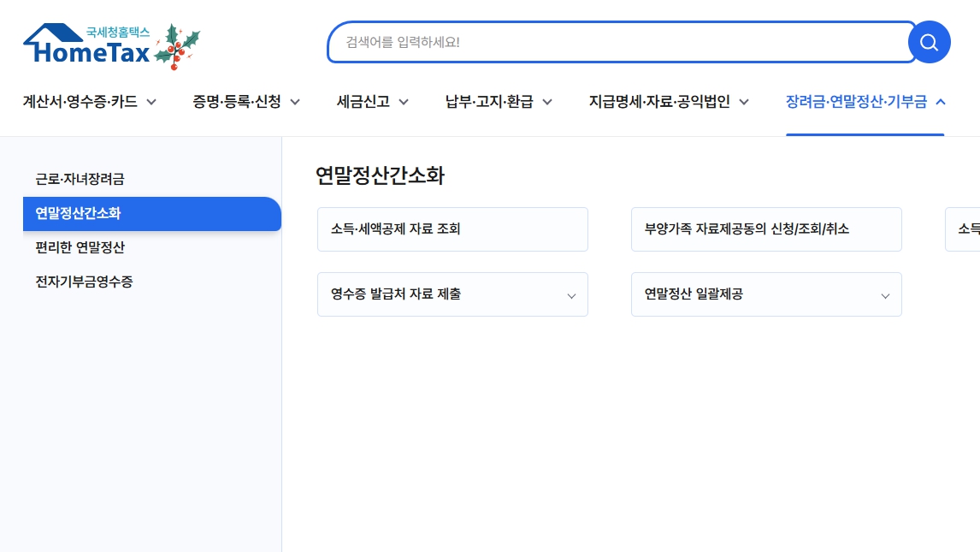
Task: Focus the 검색어를 입력하세요 search field
Action: pos(621,42)
